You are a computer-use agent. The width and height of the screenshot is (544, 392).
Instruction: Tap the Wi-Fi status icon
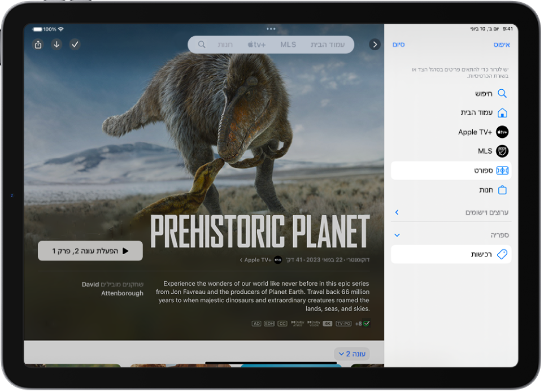click(61, 29)
